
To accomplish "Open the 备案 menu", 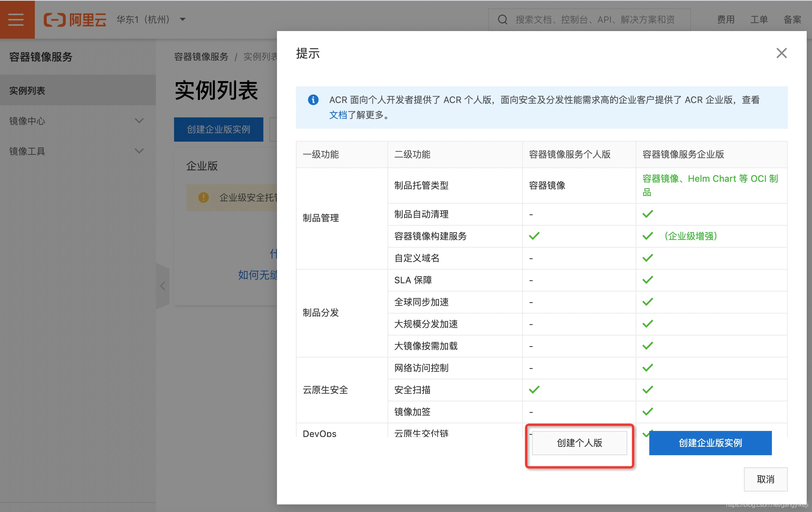I will (x=792, y=20).
